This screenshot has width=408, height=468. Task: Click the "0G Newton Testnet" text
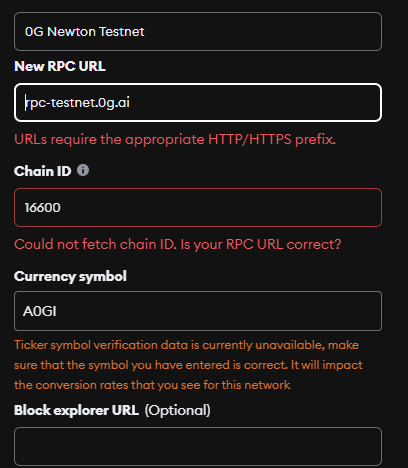point(84,32)
